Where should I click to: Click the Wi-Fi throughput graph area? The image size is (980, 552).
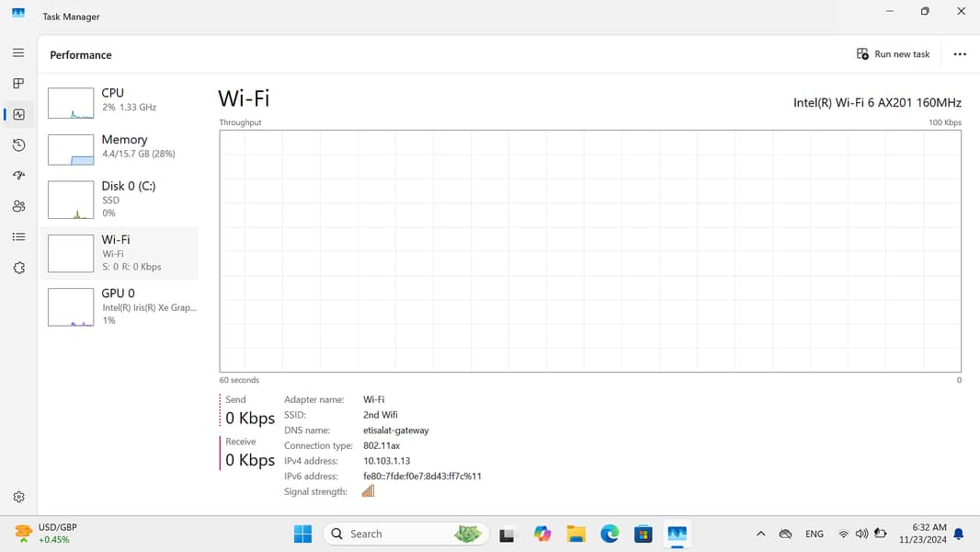(590, 251)
